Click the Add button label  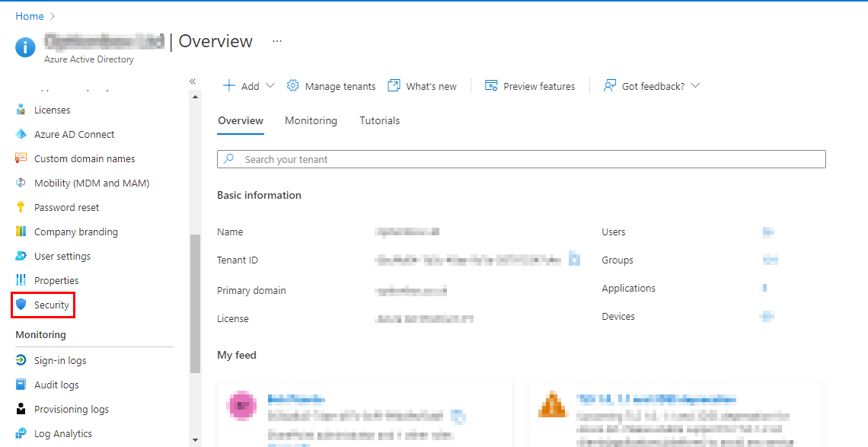251,86
